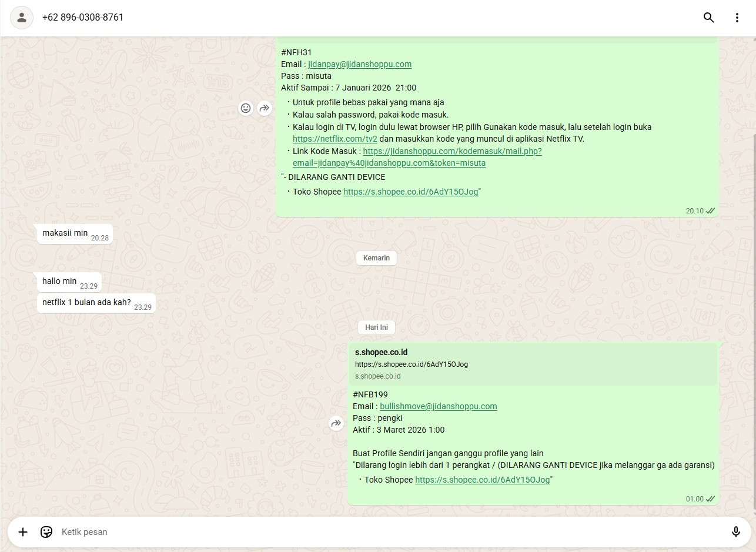This screenshot has width=756, height=552.
Task: Open the Shopee link in the #NFH31 message
Action: pyautogui.click(x=411, y=192)
